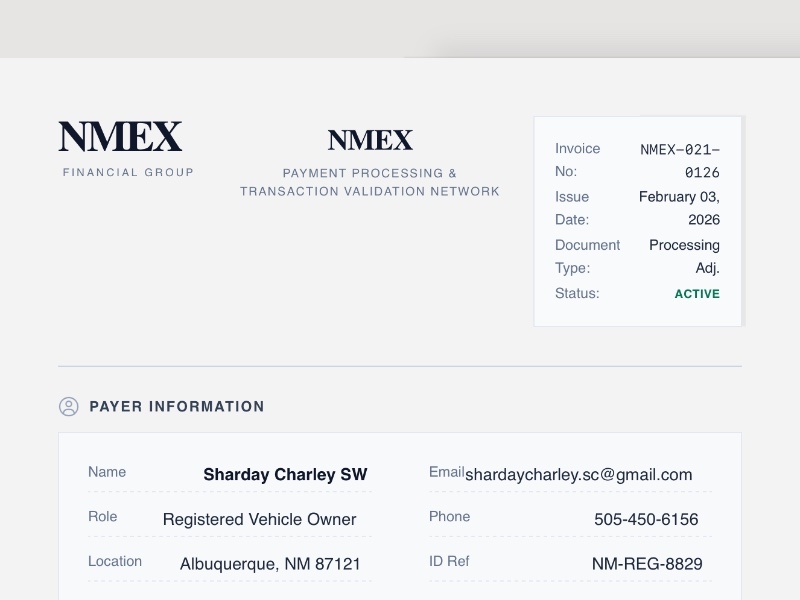Click the issue date February 03, 2026
This screenshot has height=600, width=800.
(x=680, y=208)
